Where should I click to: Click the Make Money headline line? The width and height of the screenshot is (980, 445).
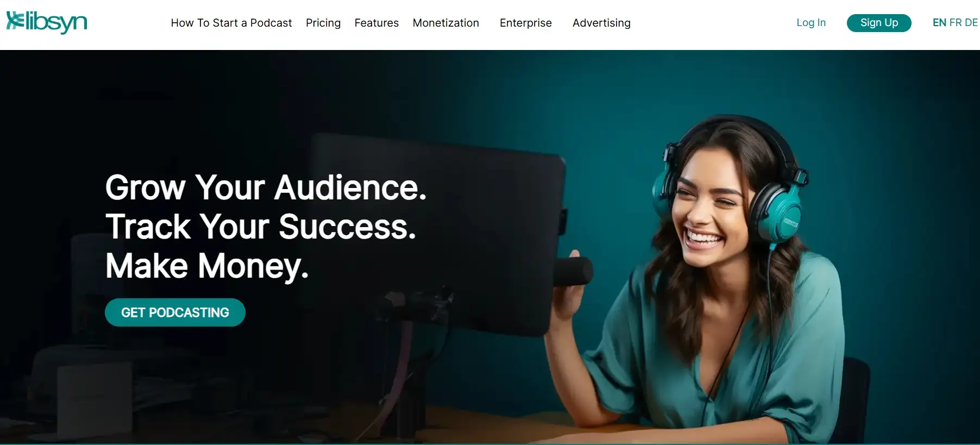207,266
